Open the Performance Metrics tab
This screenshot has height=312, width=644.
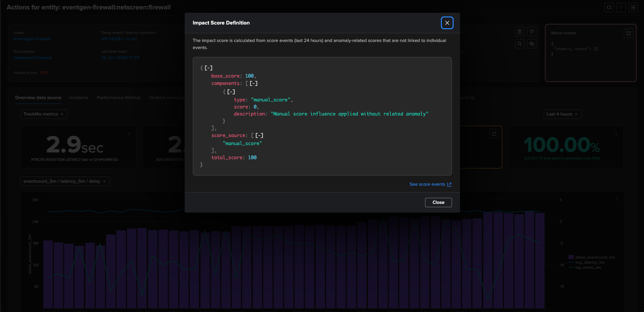[119, 98]
